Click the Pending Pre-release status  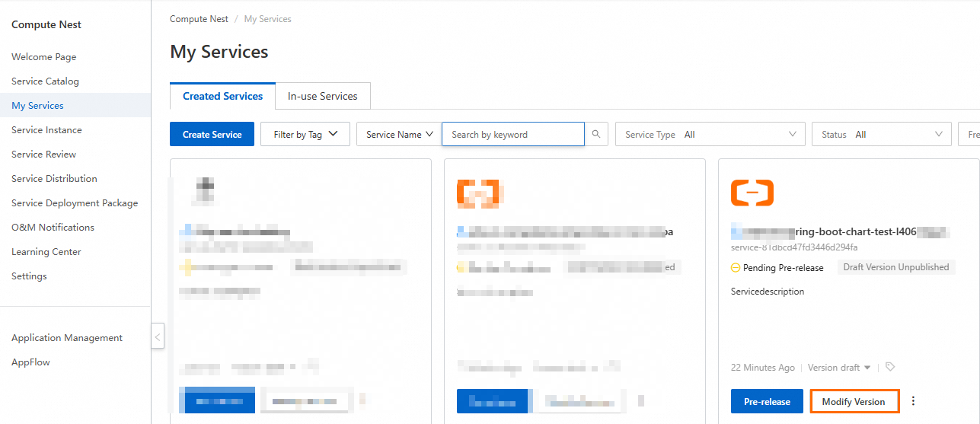point(777,267)
